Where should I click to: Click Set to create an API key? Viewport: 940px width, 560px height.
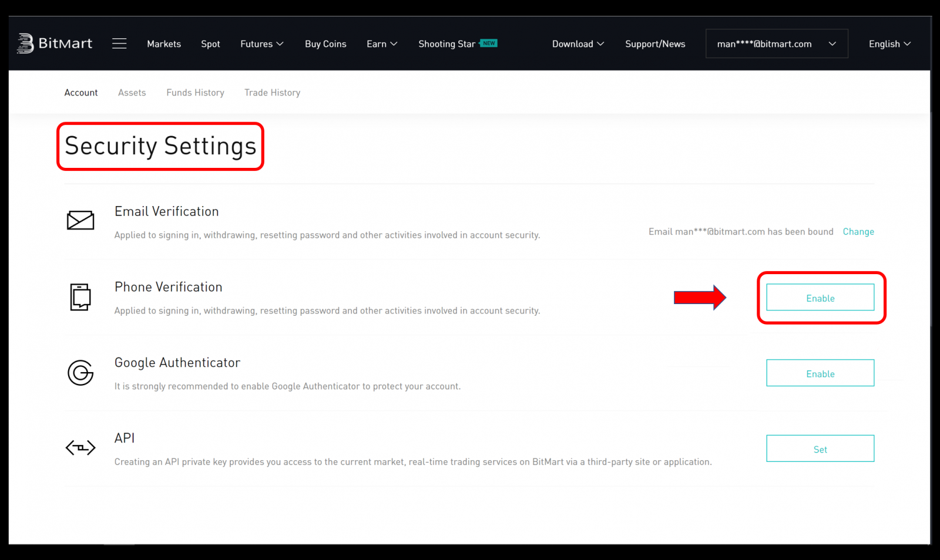point(820,448)
